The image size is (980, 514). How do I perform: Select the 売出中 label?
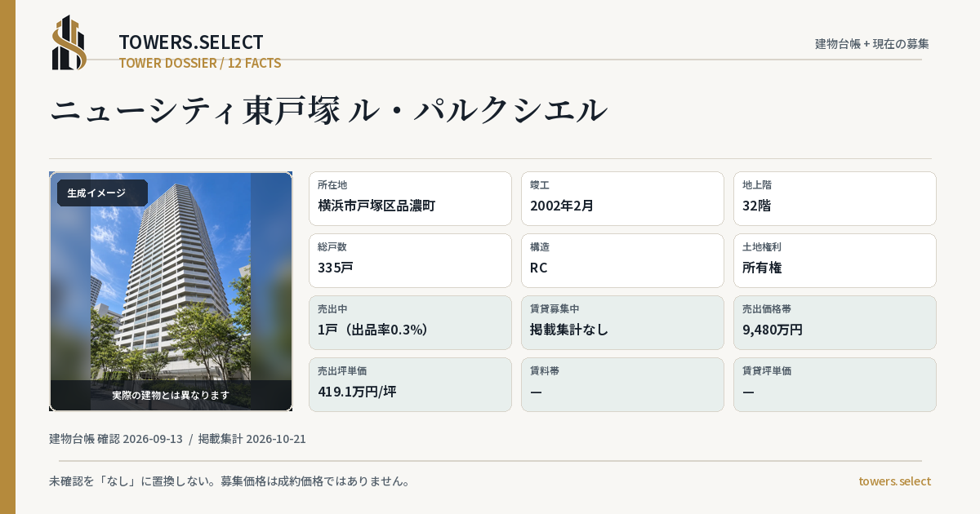(332, 309)
